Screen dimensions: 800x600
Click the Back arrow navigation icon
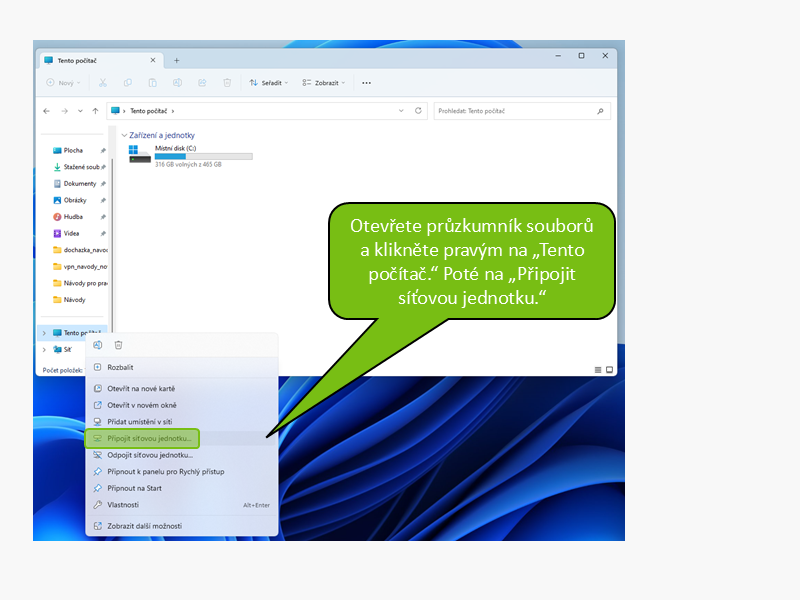pyautogui.click(x=47, y=111)
